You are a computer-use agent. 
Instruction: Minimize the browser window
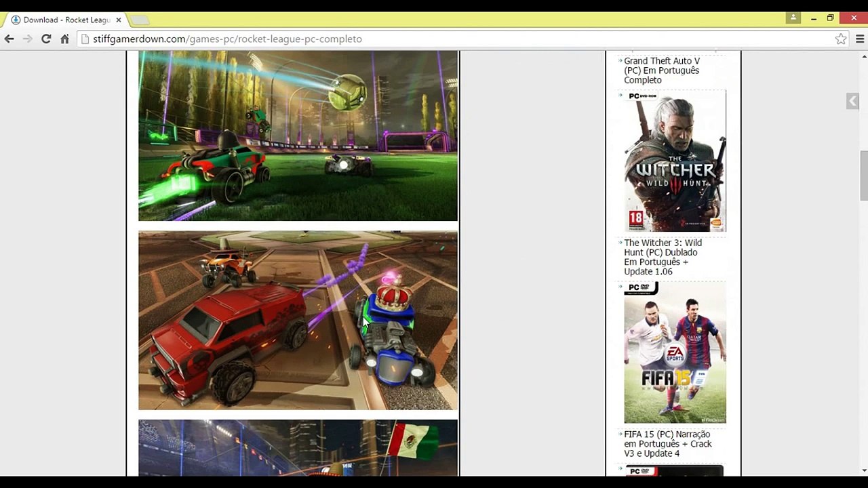coord(813,18)
